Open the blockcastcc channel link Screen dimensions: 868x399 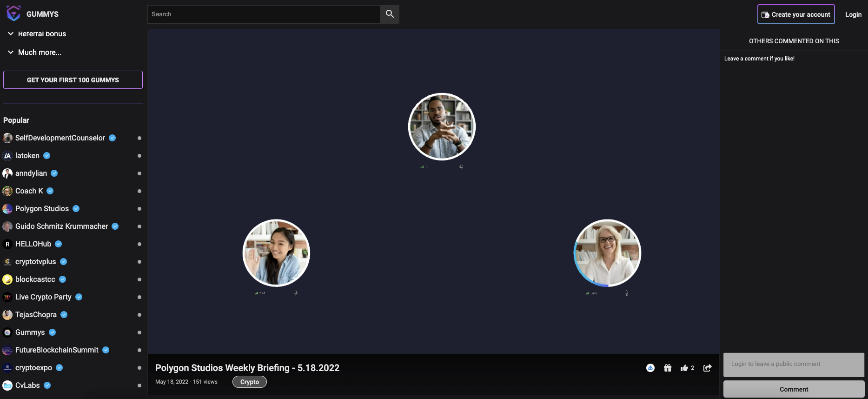[35, 279]
